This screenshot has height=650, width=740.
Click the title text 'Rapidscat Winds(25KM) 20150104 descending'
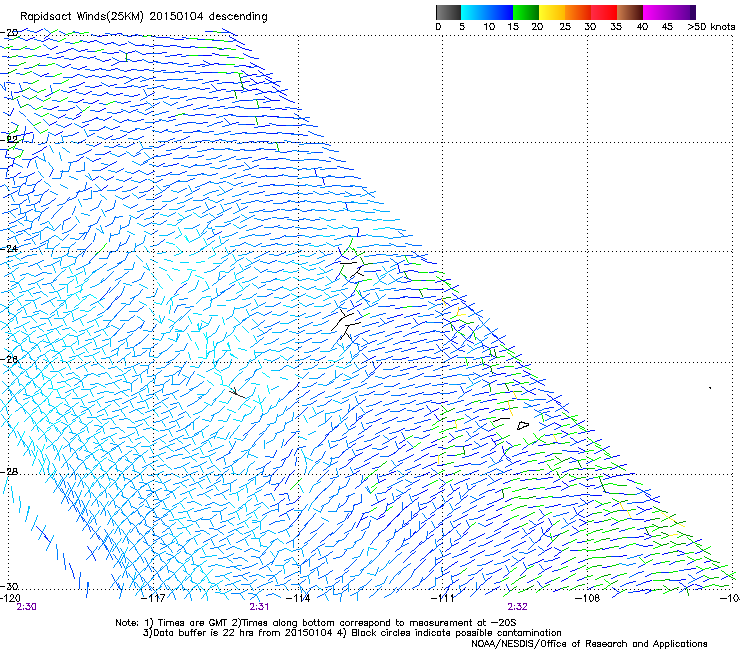click(x=143, y=17)
